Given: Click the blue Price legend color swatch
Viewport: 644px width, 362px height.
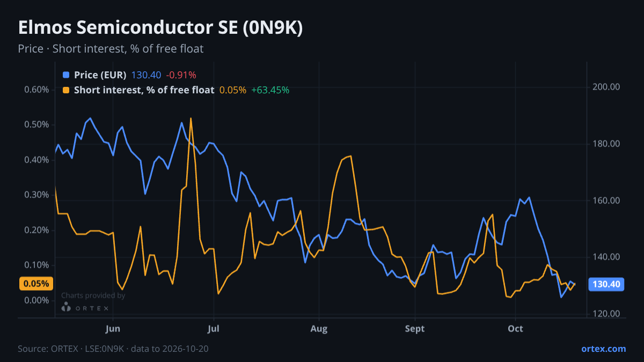Looking at the screenshot, I should point(66,75).
